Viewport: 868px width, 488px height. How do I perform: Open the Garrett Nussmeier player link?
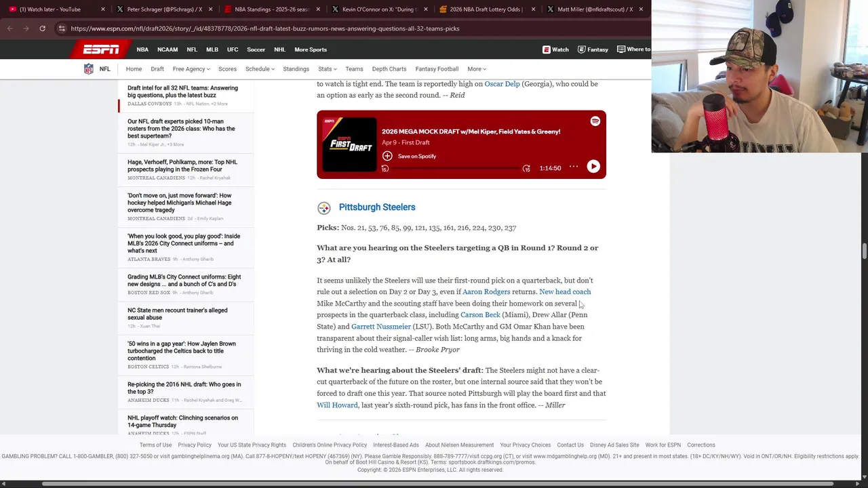click(381, 327)
